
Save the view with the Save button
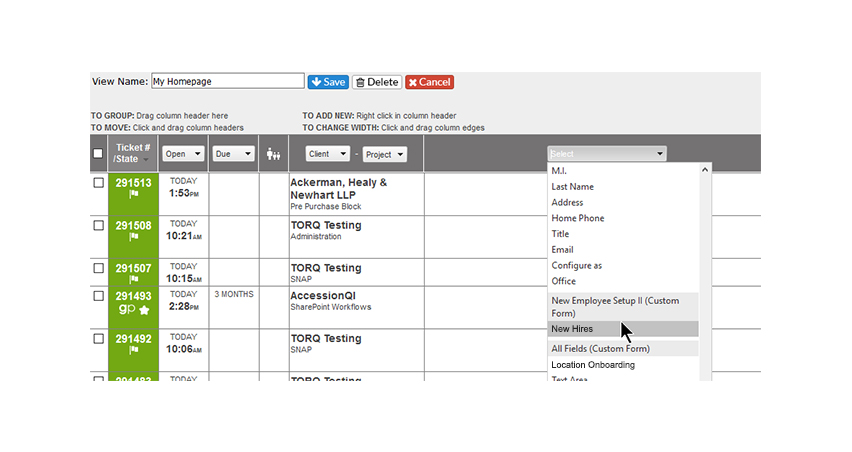click(x=328, y=82)
